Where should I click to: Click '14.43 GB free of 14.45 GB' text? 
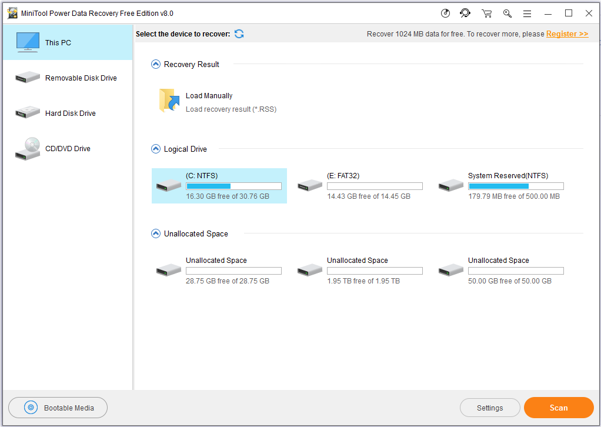click(x=369, y=197)
